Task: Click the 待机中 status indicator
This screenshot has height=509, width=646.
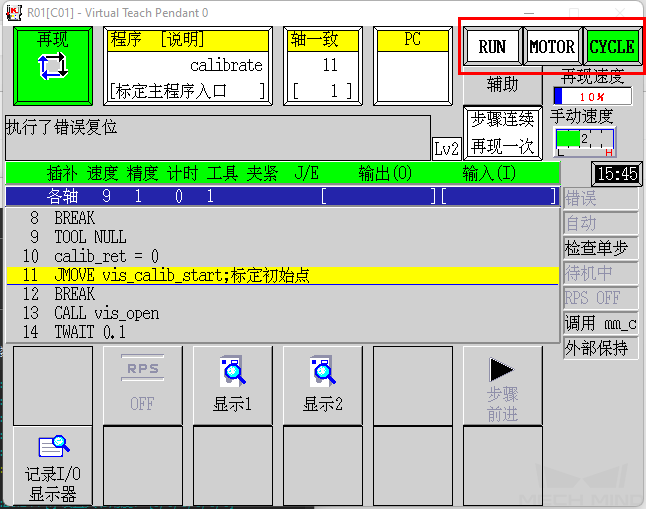Action: [601, 273]
